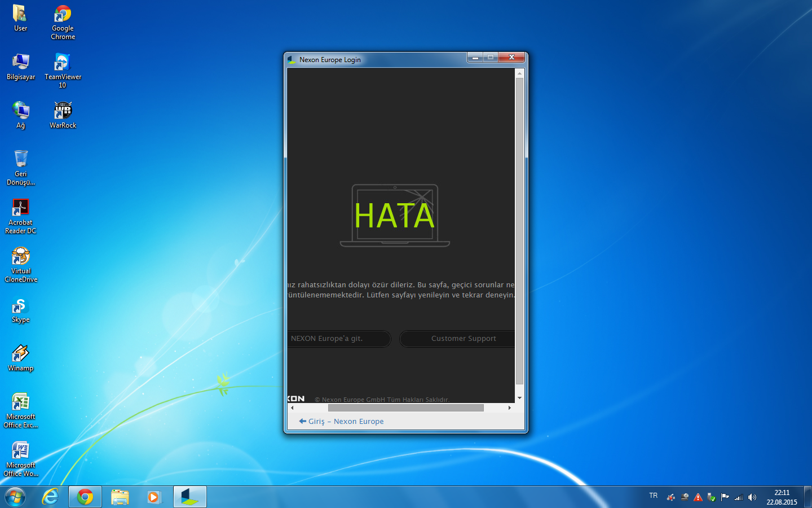The image size is (812, 508).
Task: Click the horizontal scrollbar right arrow
Action: point(510,408)
